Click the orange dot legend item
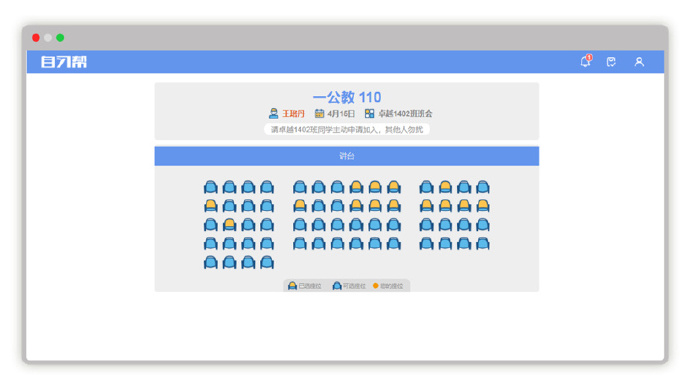 click(x=388, y=286)
